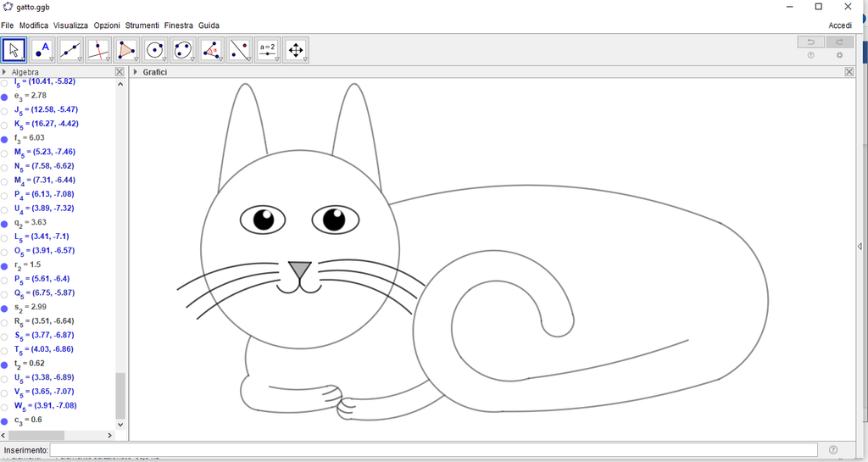
Task: Select the Move arrow tool
Action: click(14, 50)
